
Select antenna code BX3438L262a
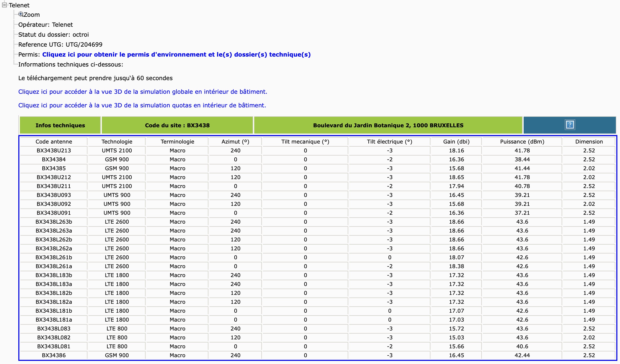tap(54, 249)
